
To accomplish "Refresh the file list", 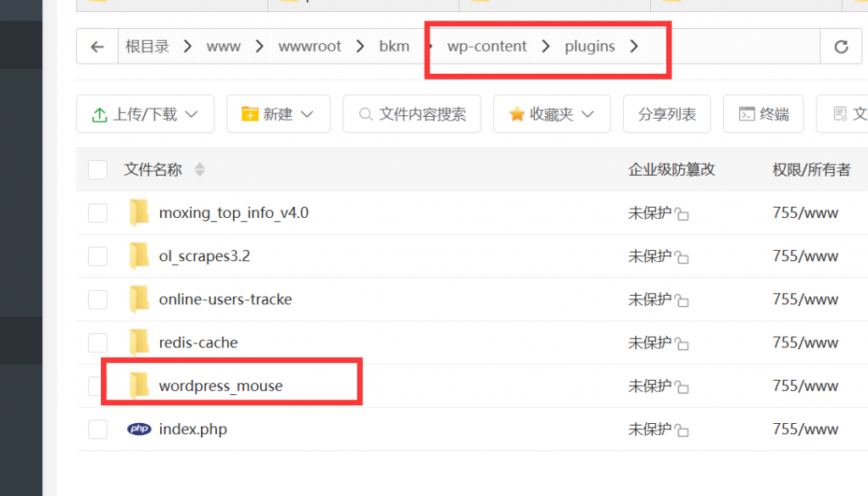I will coord(841,47).
